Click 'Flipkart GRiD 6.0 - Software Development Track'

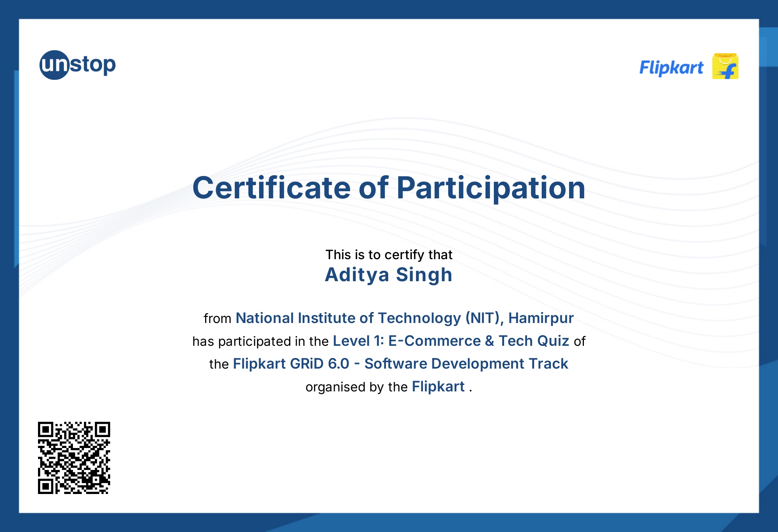pyautogui.click(x=400, y=364)
